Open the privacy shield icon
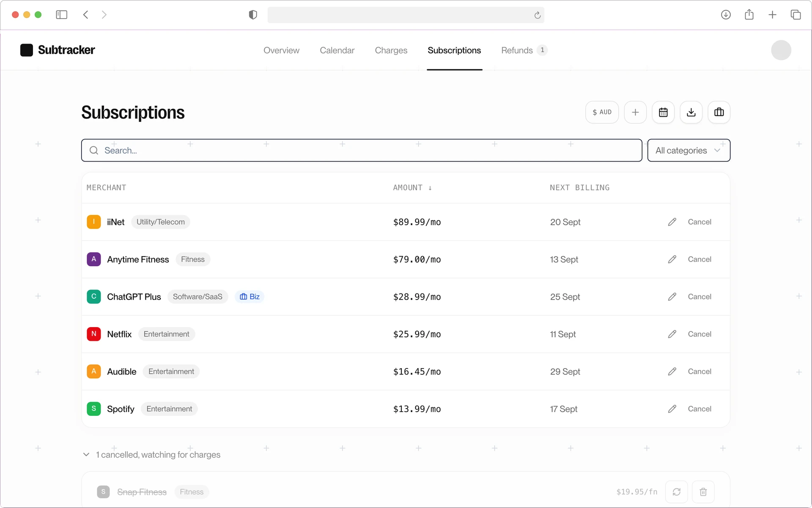Viewport: 812px width, 508px height. (x=253, y=15)
